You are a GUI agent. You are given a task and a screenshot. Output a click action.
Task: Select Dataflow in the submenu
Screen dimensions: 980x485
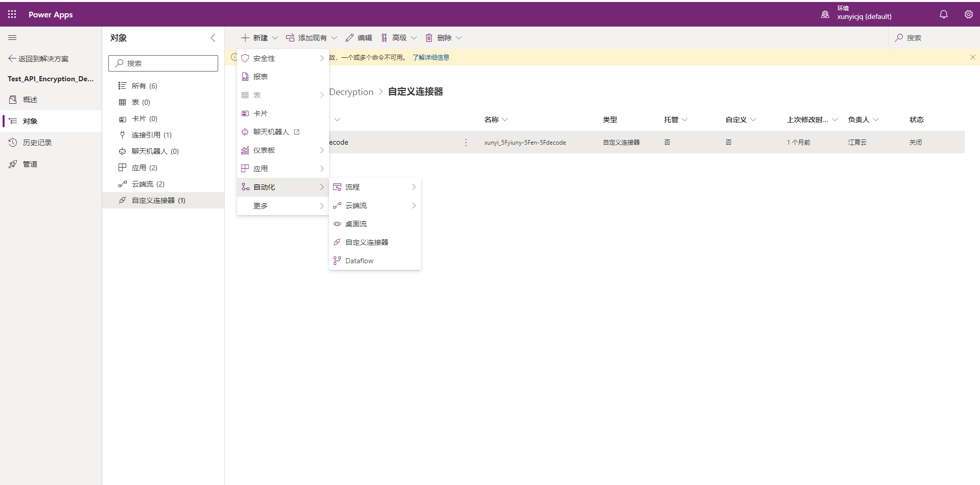coord(359,261)
